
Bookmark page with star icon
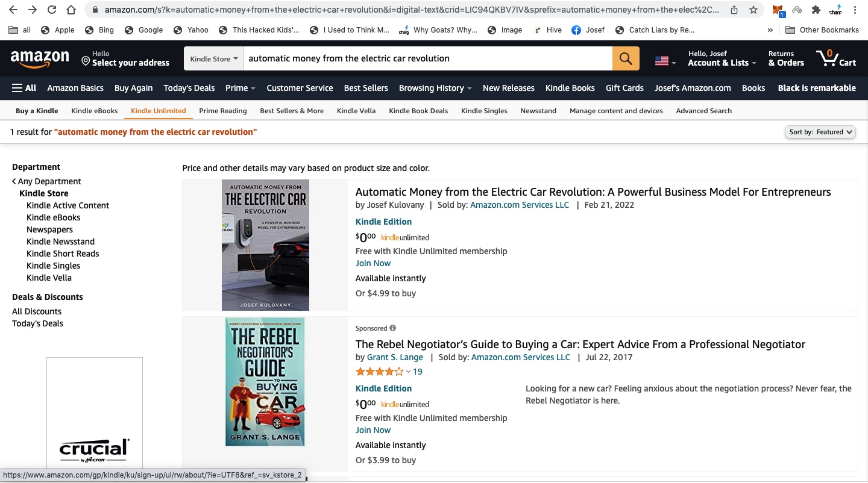pos(753,10)
